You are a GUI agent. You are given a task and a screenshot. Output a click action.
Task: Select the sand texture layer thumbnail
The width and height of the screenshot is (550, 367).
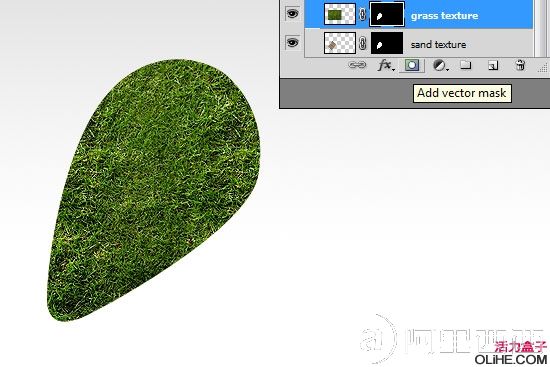tap(340, 43)
